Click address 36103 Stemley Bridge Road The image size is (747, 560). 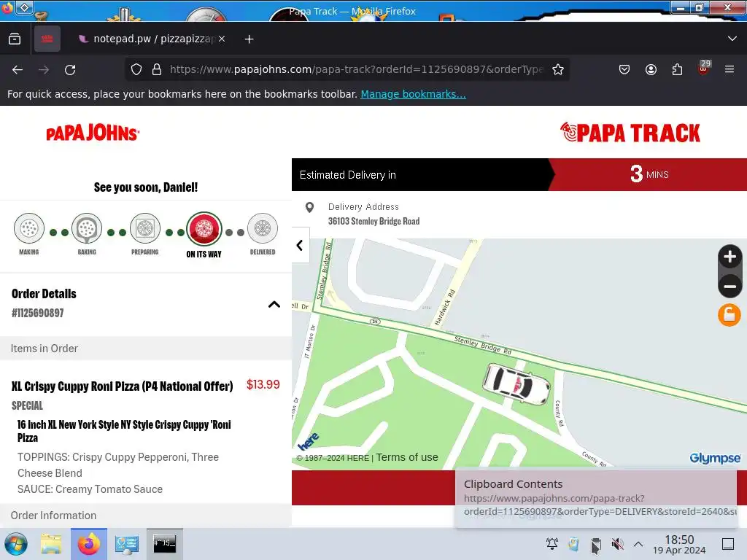(x=373, y=221)
